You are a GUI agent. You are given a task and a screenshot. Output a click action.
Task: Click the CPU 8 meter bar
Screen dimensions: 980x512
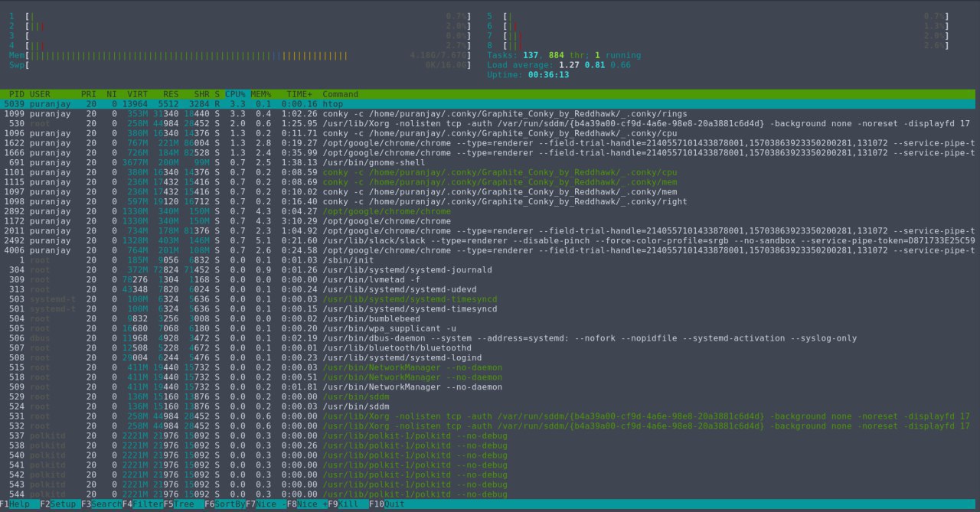point(717,46)
